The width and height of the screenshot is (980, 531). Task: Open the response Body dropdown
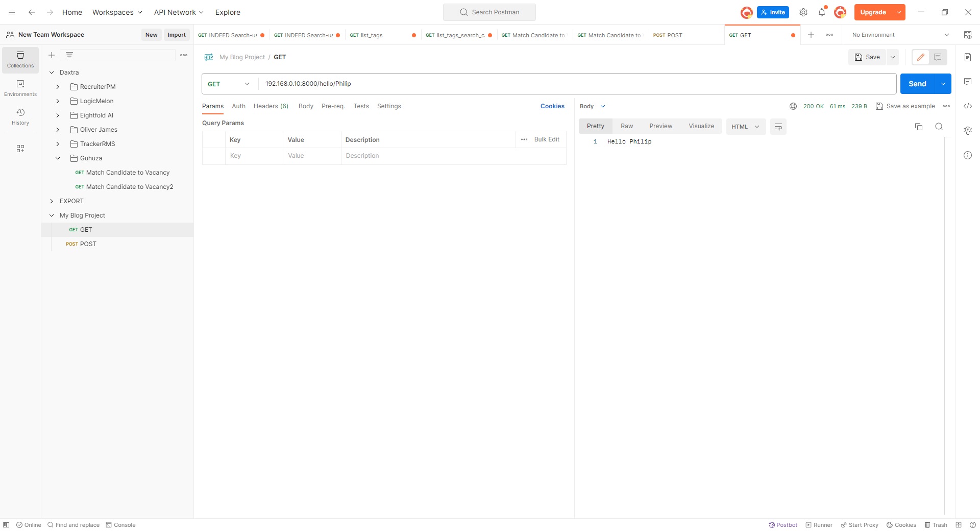coord(593,106)
